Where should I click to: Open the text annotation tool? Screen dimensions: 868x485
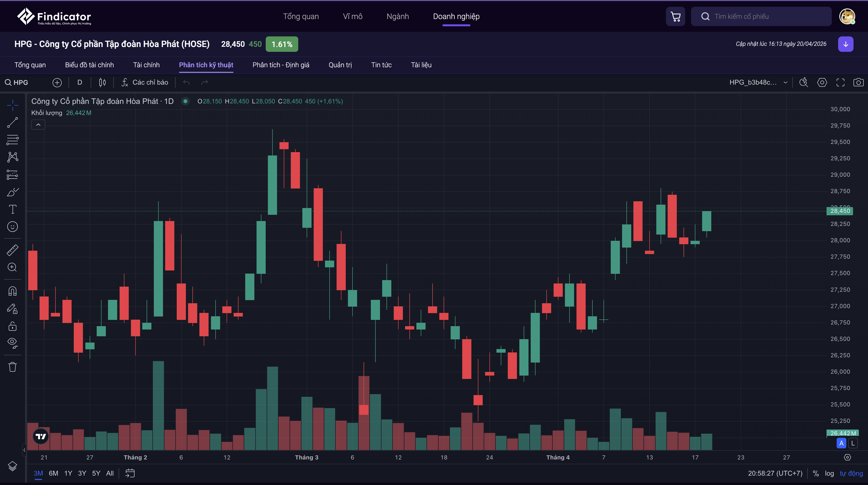13,209
